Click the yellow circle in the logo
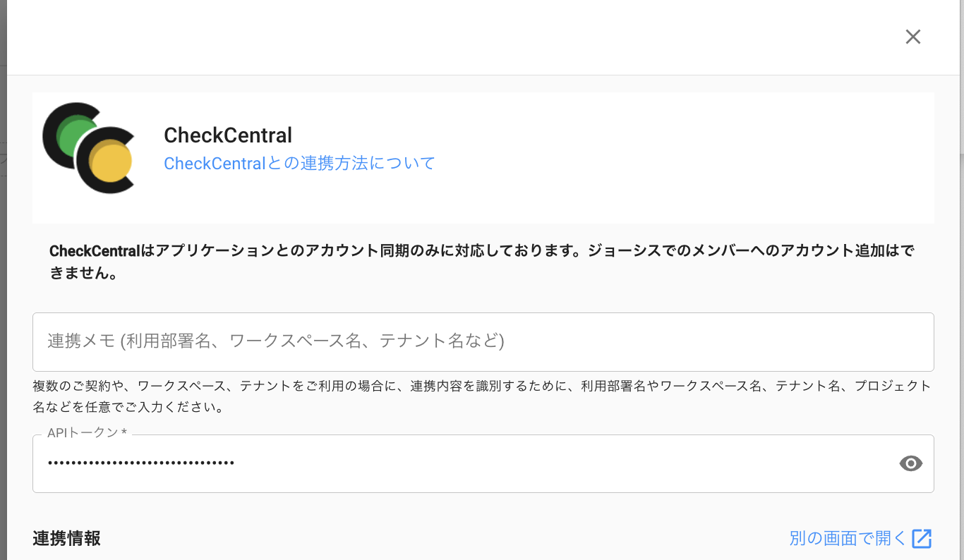This screenshot has height=560, width=964. point(112,164)
